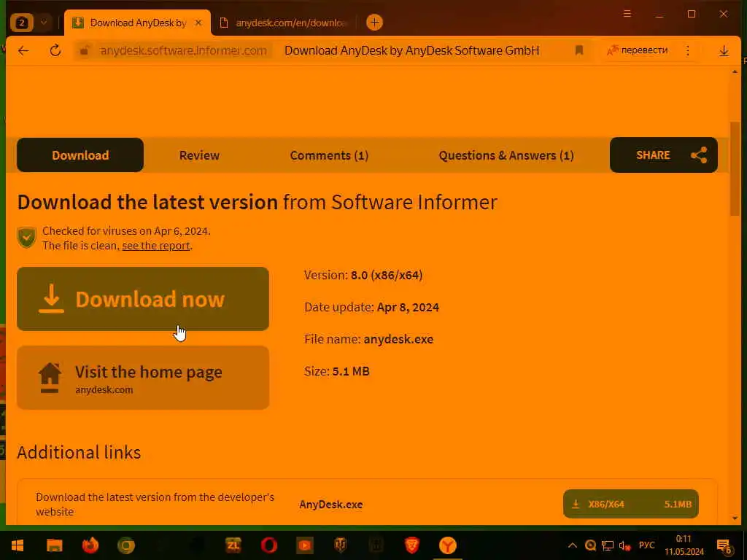
Task: Open the ZL app in the taskbar
Action: [233, 545]
